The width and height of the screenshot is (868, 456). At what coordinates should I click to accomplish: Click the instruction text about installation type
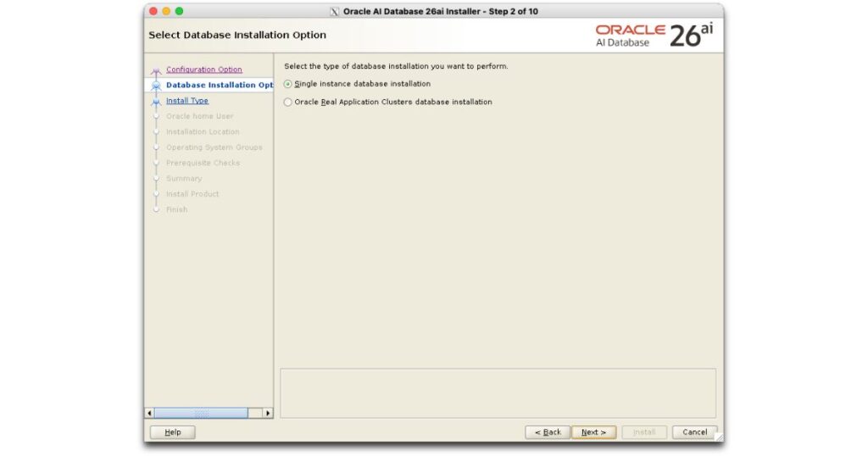(x=396, y=66)
